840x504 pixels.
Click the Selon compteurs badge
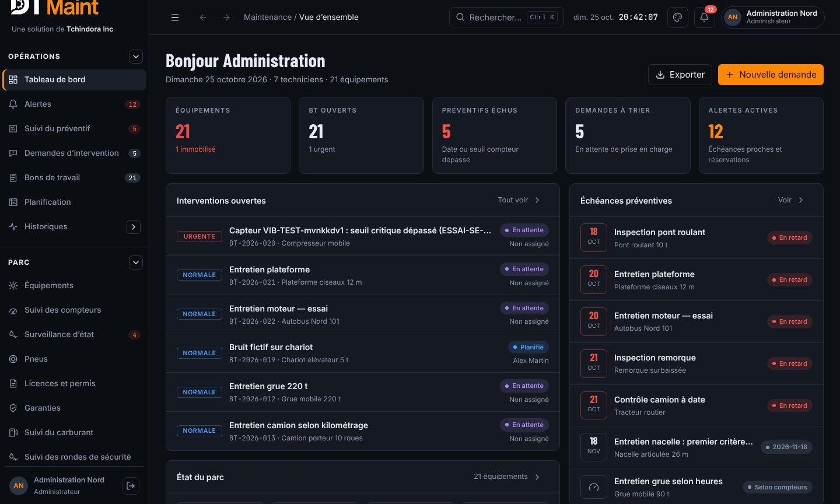coord(777,487)
